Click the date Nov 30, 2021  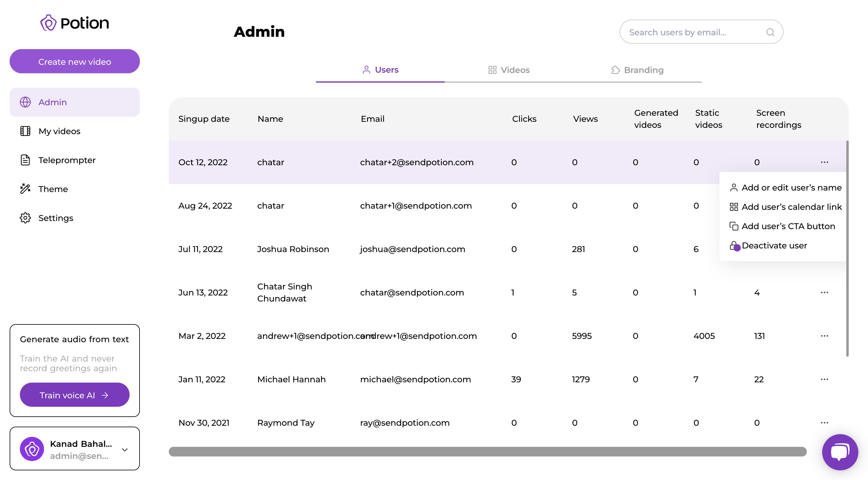coord(204,422)
